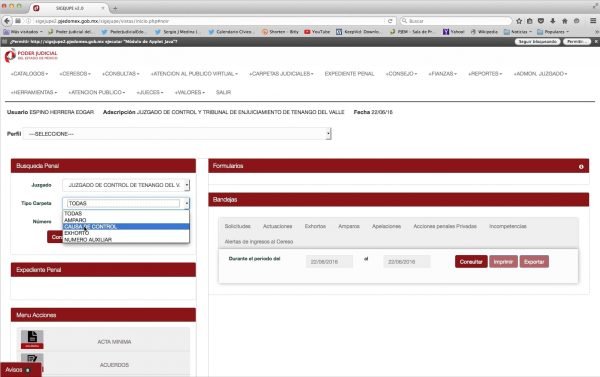Click the info icon in Formularios header
600x377 pixels.
[x=581, y=166]
